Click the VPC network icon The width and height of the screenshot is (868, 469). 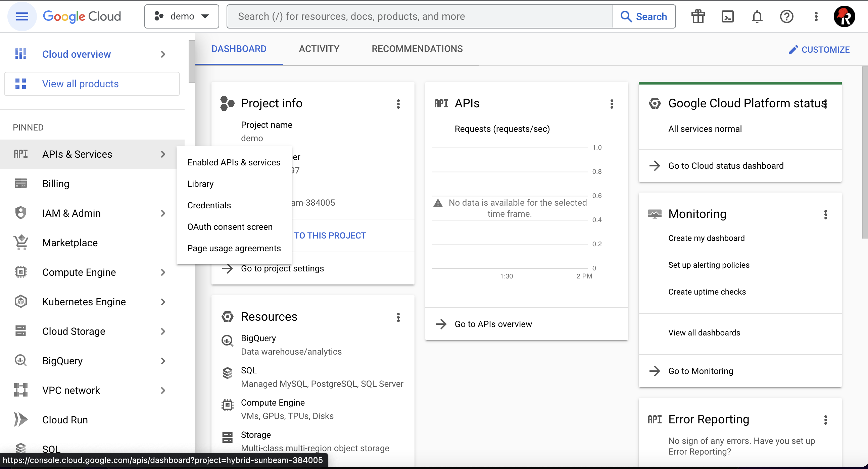click(20, 390)
